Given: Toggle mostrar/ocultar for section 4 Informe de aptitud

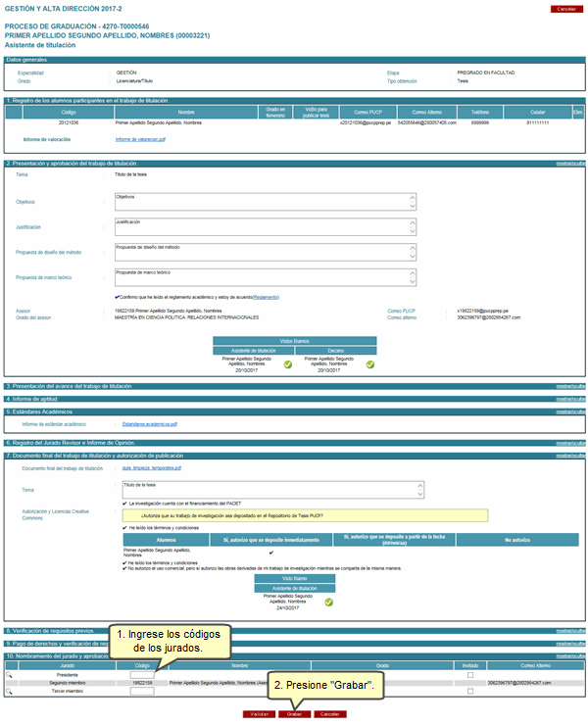Looking at the screenshot, I should pyautogui.click(x=570, y=399).
